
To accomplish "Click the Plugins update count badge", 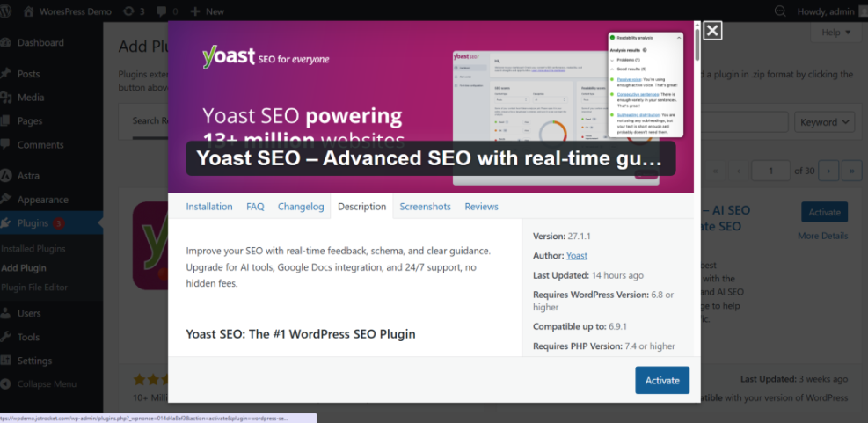I will coord(59,223).
